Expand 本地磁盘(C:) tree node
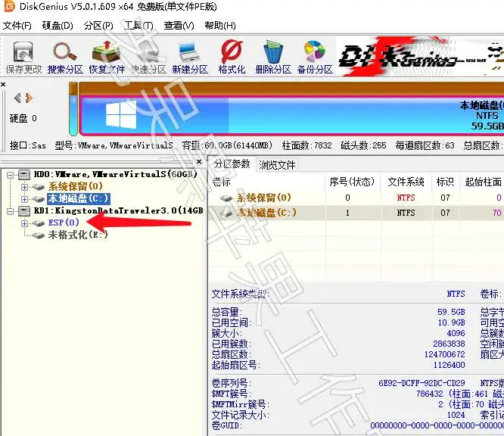 pyautogui.click(x=24, y=199)
